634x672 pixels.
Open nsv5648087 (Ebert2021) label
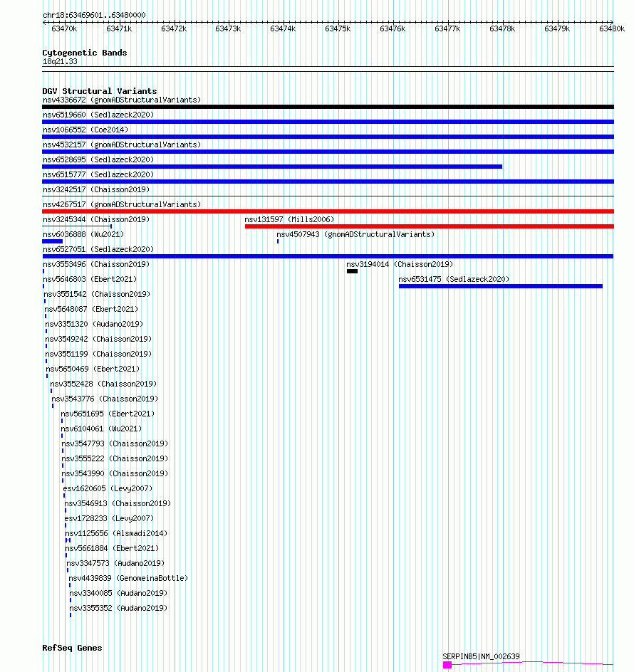point(91,309)
